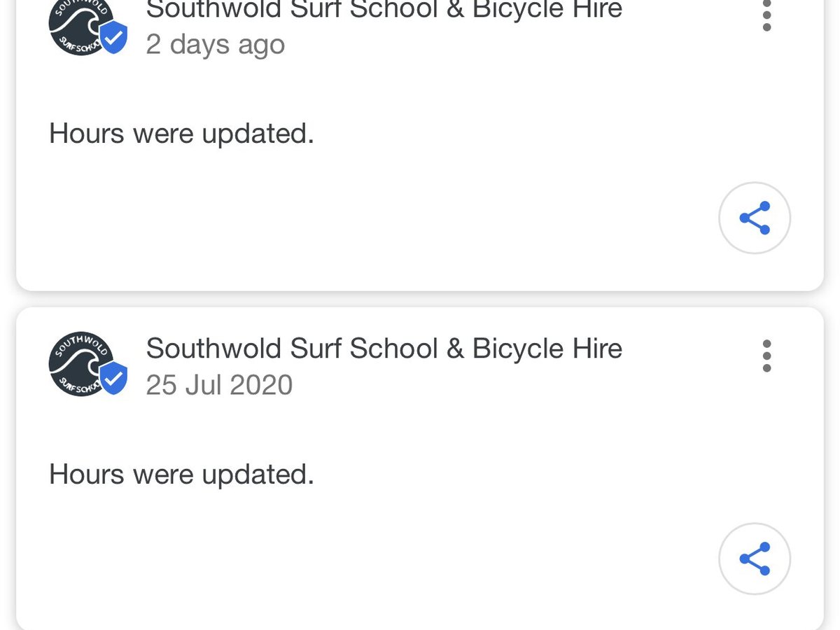The image size is (840, 630).
Task: Tap blue verified badge on second post avatar
Action: click(x=113, y=379)
